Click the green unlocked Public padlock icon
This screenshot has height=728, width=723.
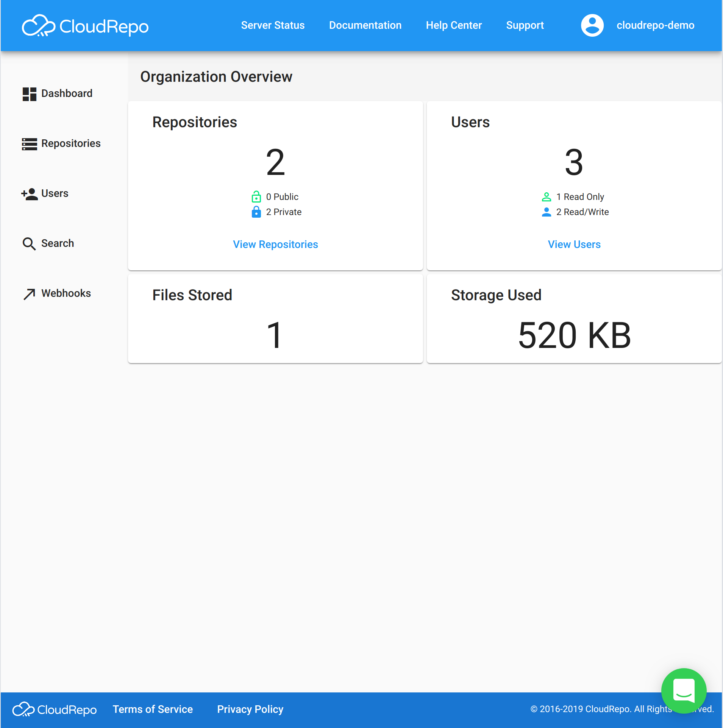(x=256, y=197)
